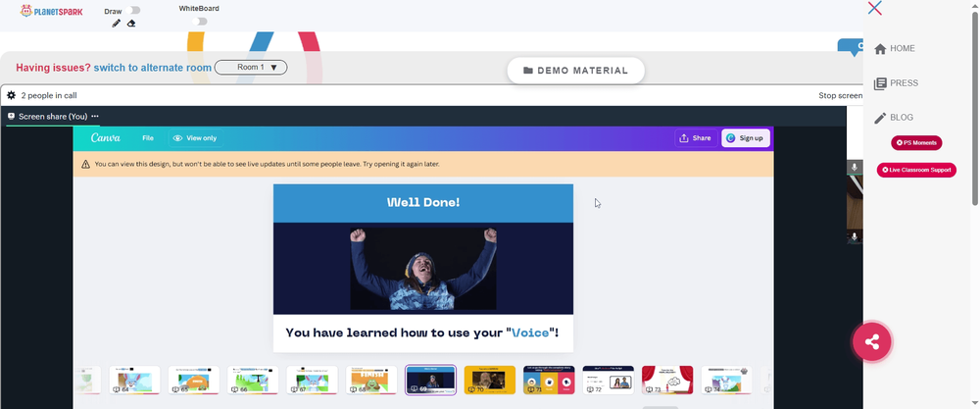The height and width of the screenshot is (409, 980).
Task: Select the Screen share (You) tab
Action: pyautogui.click(x=53, y=117)
